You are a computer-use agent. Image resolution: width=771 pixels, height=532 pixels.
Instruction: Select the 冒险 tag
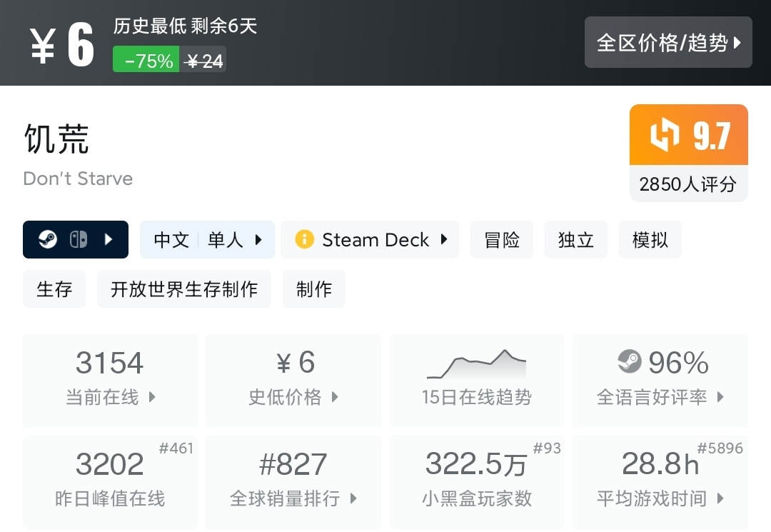(502, 239)
